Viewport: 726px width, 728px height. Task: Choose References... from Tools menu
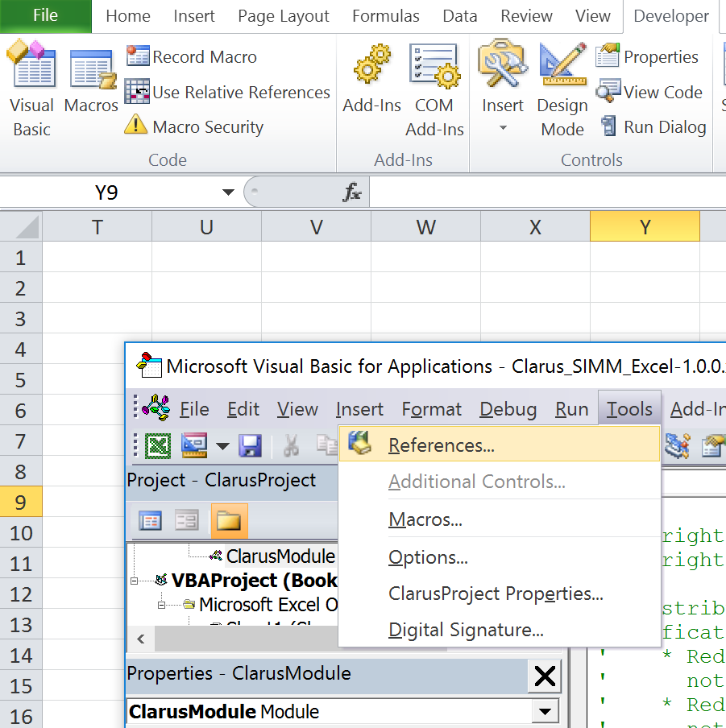[500, 445]
